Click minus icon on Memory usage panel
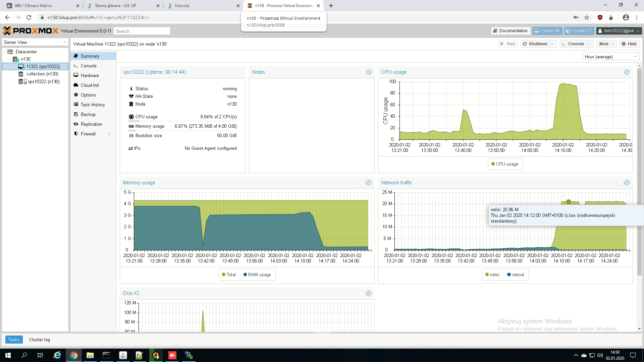This screenshot has width=644, height=362. click(x=361, y=183)
